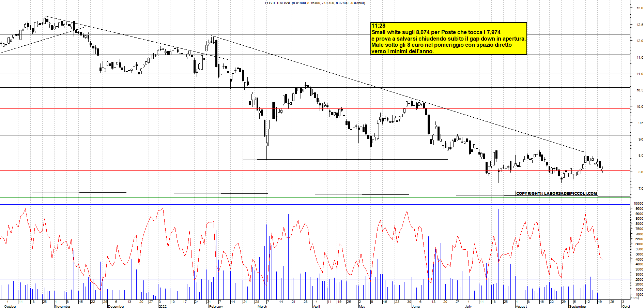Click the 3000 volume axis label
644x308 pixels.
coord(639,275)
